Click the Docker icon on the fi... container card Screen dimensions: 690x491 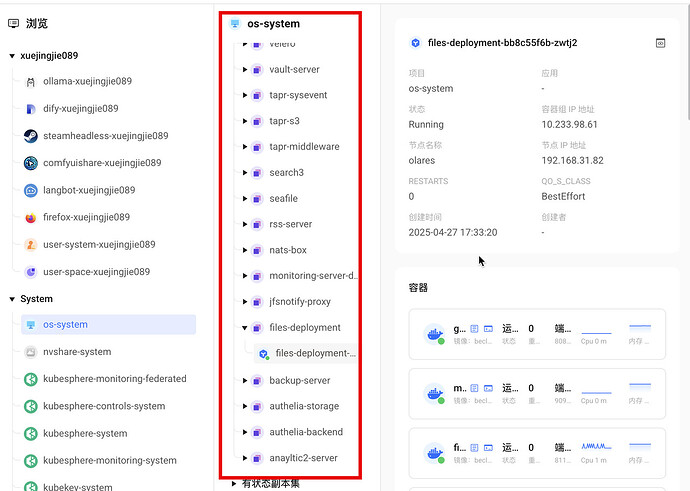(x=434, y=453)
